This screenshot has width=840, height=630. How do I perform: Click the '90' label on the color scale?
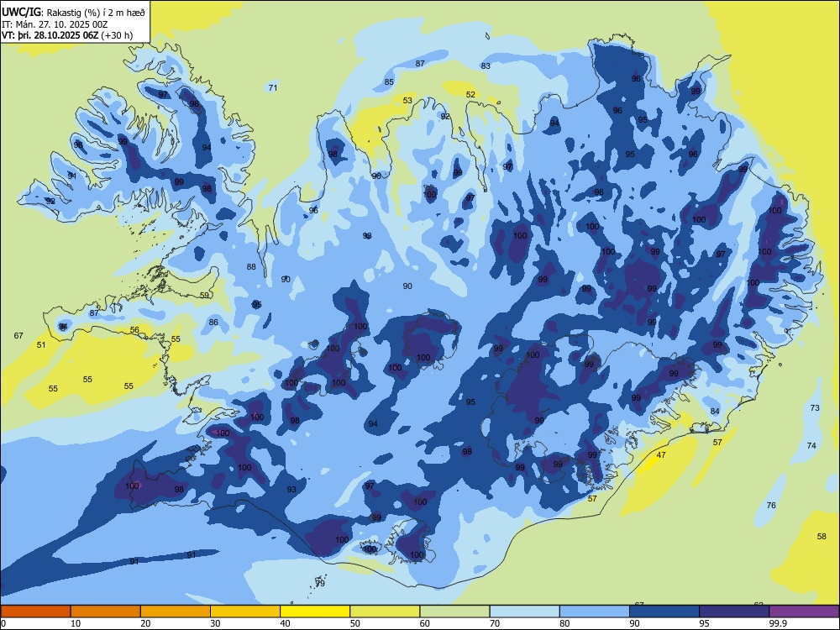coord(635,623)
